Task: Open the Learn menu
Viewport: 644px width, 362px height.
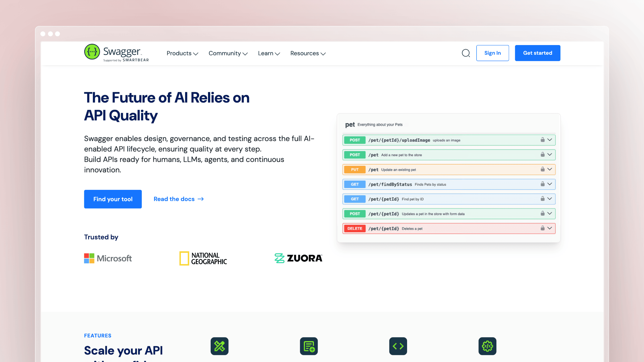Action: 269,53
